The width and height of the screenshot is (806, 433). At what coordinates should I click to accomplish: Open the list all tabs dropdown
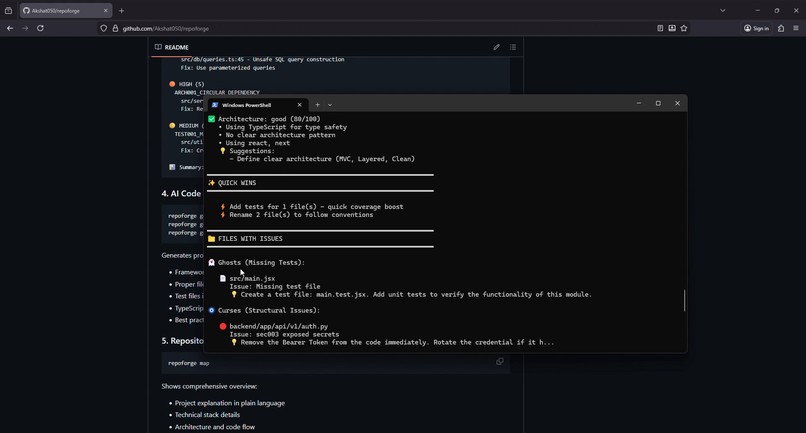tap(723, 10)
